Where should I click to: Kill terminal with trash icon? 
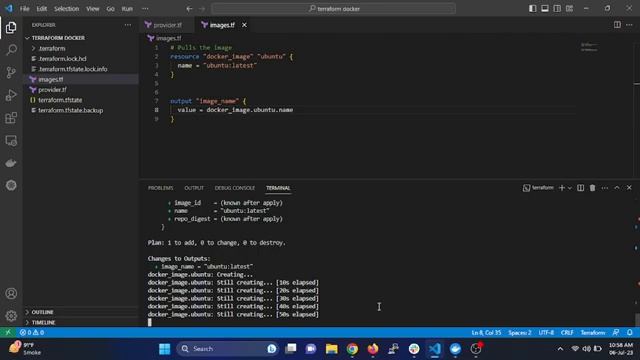[x=592, y=188]
